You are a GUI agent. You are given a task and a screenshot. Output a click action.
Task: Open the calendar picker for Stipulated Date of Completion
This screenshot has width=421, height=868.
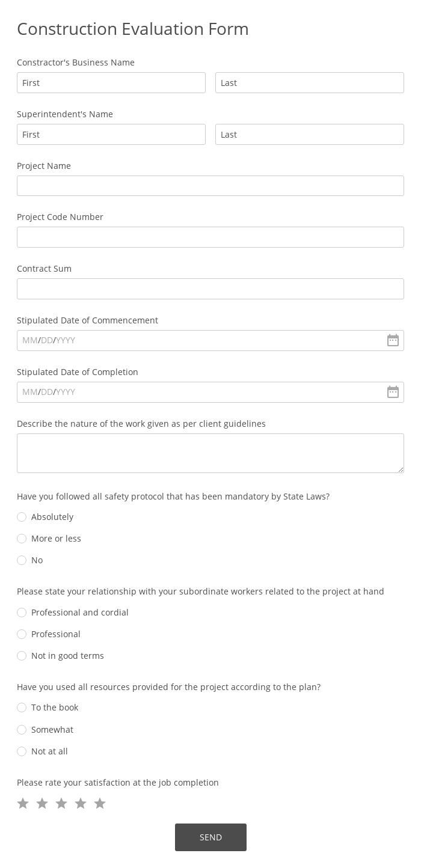tap(393, 392)
